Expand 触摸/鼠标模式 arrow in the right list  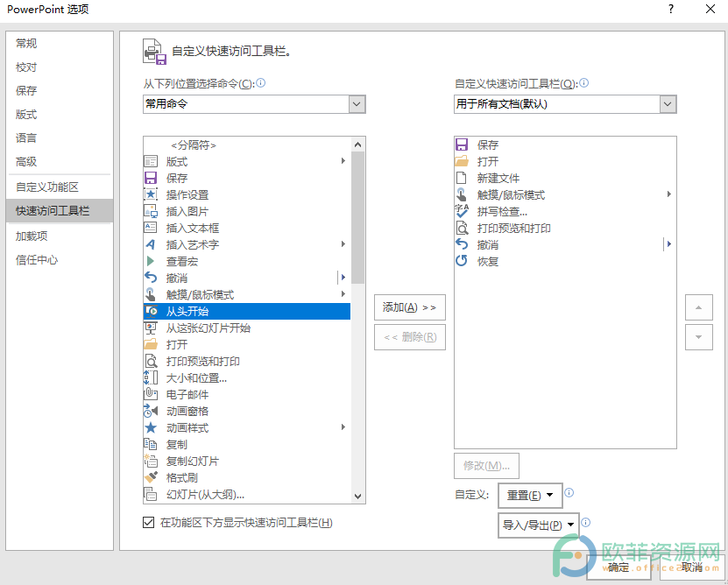click(x=669, y=194)
